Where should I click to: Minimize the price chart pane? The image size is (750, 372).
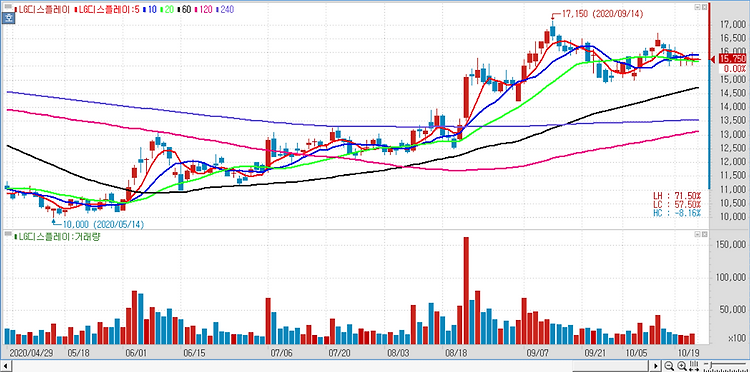(x=697, y=8)
